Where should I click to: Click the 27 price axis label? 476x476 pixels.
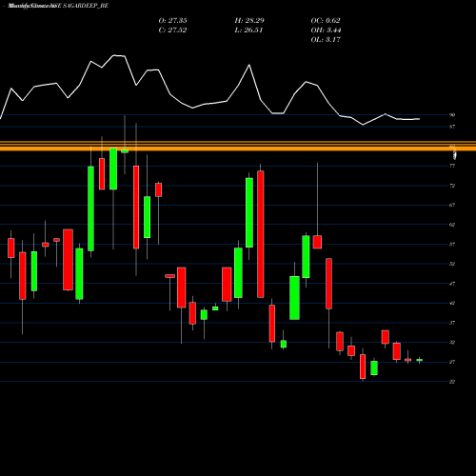(452, 362)
